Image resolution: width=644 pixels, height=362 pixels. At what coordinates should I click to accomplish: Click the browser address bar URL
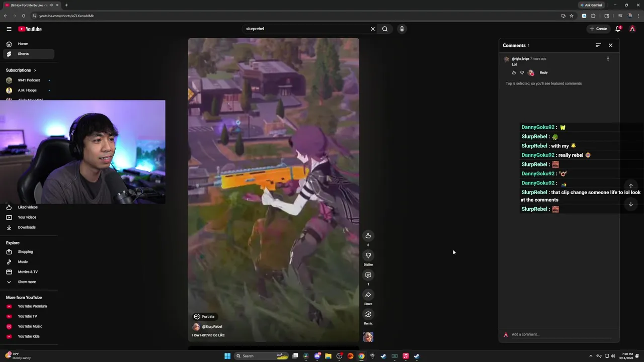[66, 16]
